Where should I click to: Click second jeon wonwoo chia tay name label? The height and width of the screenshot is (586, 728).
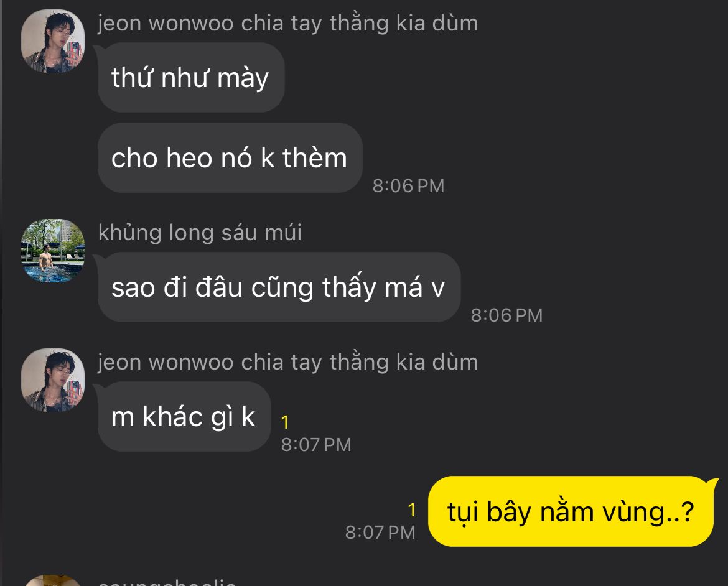coord(288,362)
